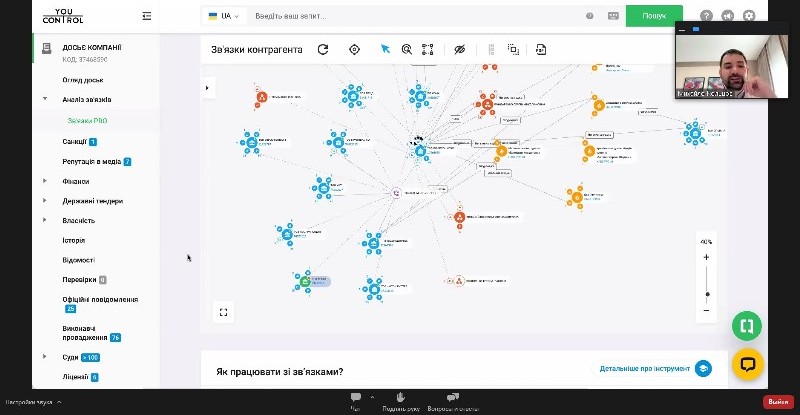Select the arrow pointer tool

(385, 49)
